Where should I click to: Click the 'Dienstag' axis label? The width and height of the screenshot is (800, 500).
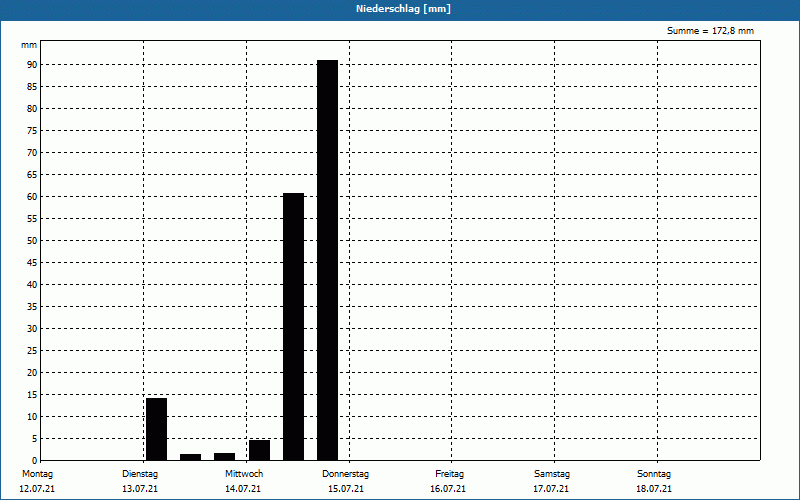click(140, 474)
